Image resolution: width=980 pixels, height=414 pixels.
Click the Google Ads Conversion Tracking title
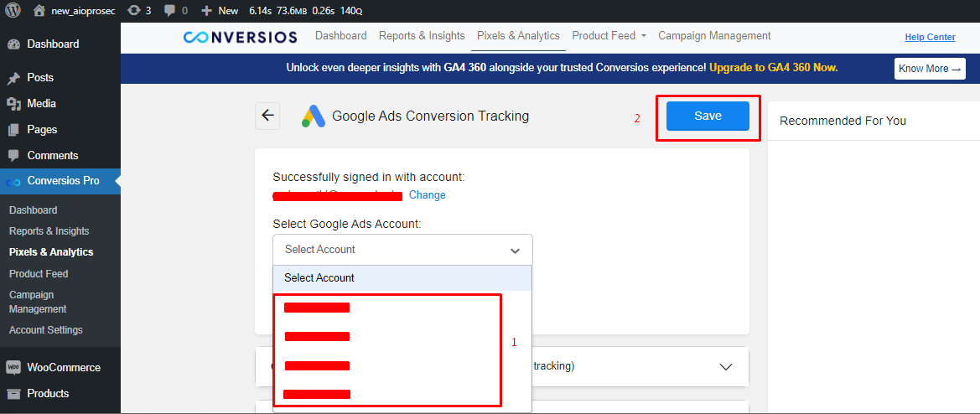431,116
